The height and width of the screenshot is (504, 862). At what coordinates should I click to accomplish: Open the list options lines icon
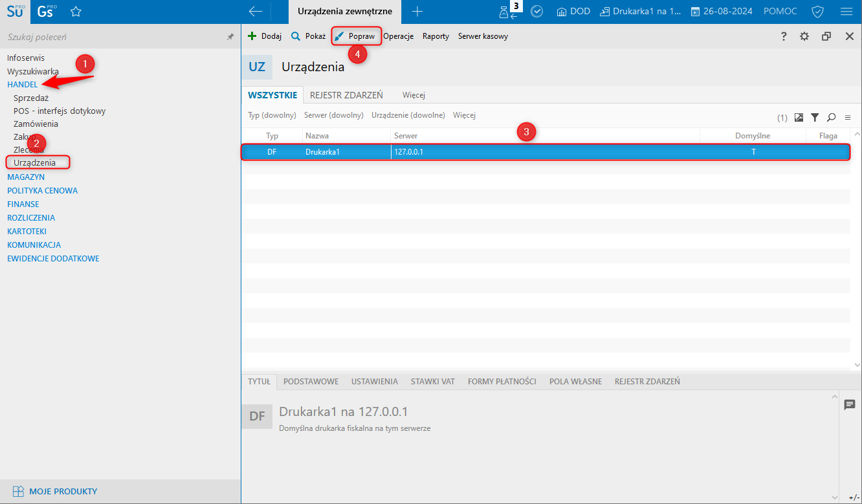[x=847, y=118]
